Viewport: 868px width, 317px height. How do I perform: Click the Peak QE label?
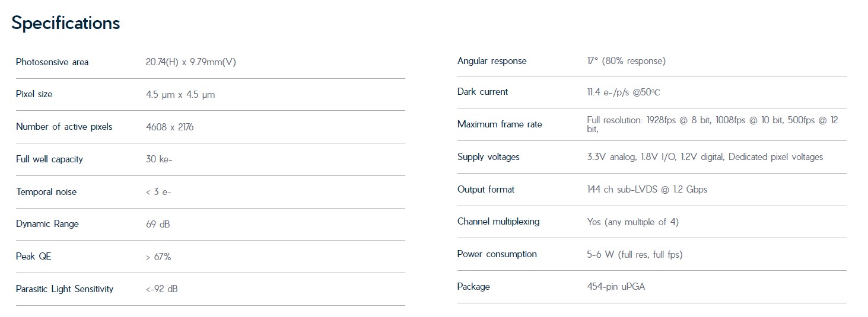[34, 257]
